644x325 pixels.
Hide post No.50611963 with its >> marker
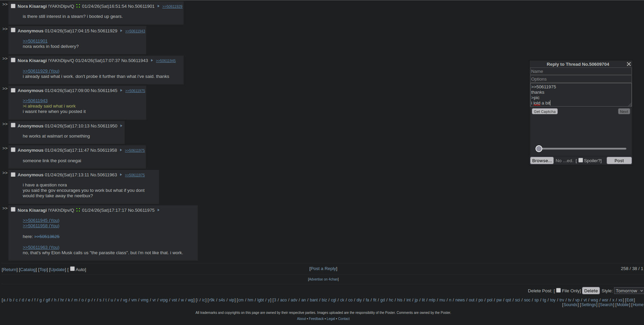pos(5,173)
